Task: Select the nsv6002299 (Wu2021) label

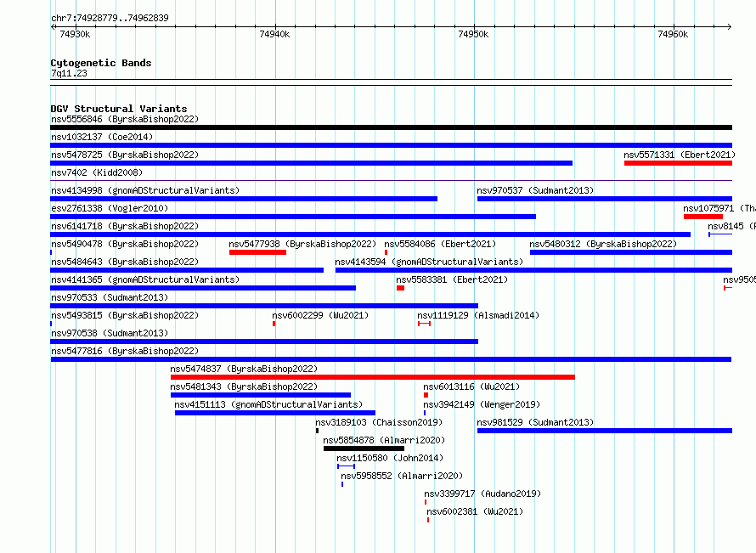Action: (x=320, y=315)
